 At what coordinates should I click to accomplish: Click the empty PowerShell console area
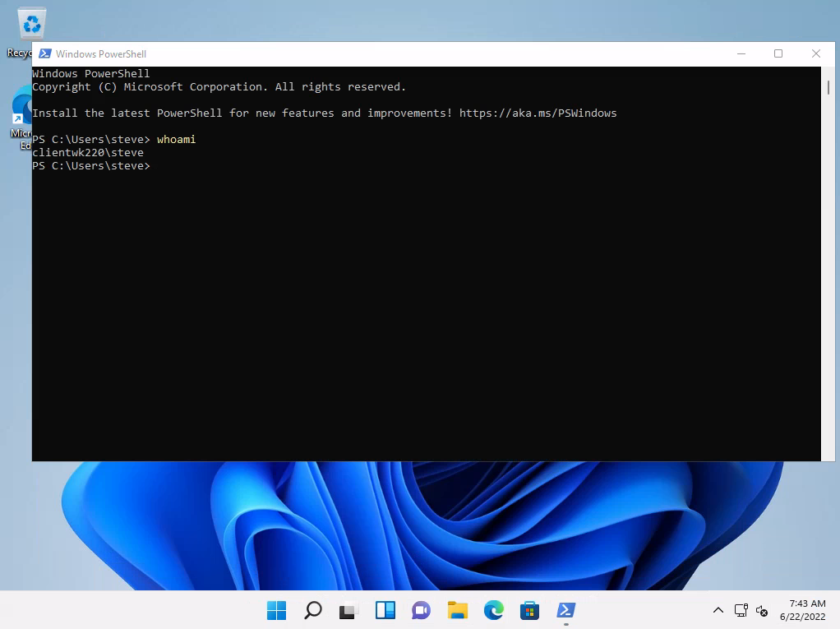click(x=411, y=312)
